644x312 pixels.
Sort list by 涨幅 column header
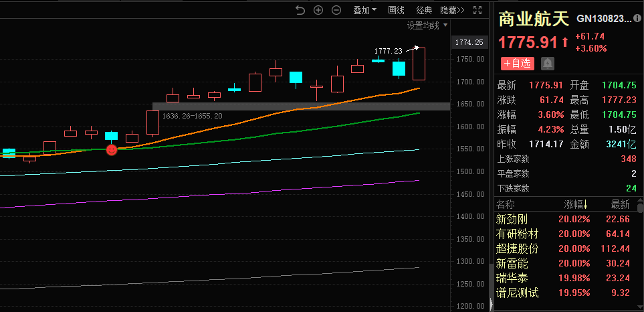tap(576, 204)
